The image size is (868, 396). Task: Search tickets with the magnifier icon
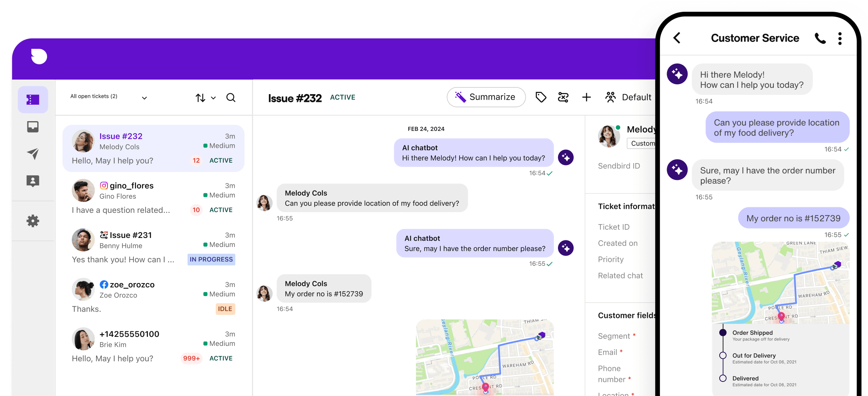click(x=231, y=98)
